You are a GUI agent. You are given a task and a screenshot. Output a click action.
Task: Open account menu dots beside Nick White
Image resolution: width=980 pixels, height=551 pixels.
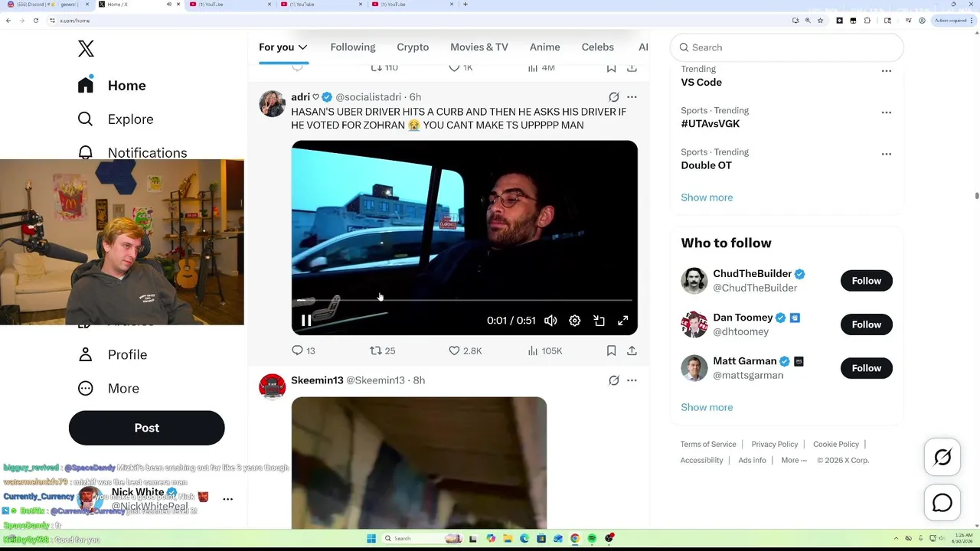coord(227,498)
